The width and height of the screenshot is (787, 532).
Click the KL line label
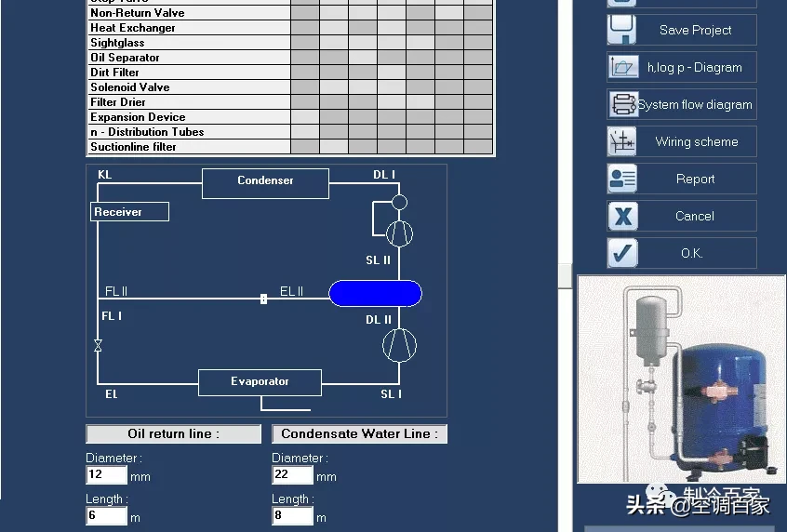(104, 174)
